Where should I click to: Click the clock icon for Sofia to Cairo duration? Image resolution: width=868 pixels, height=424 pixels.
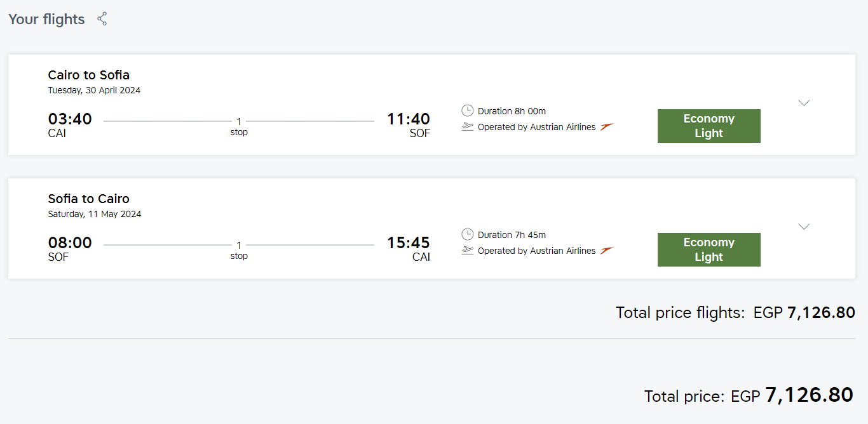[x=468, y=235]
